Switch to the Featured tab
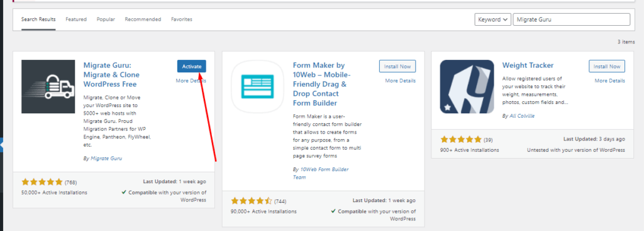 coord(76,20)
